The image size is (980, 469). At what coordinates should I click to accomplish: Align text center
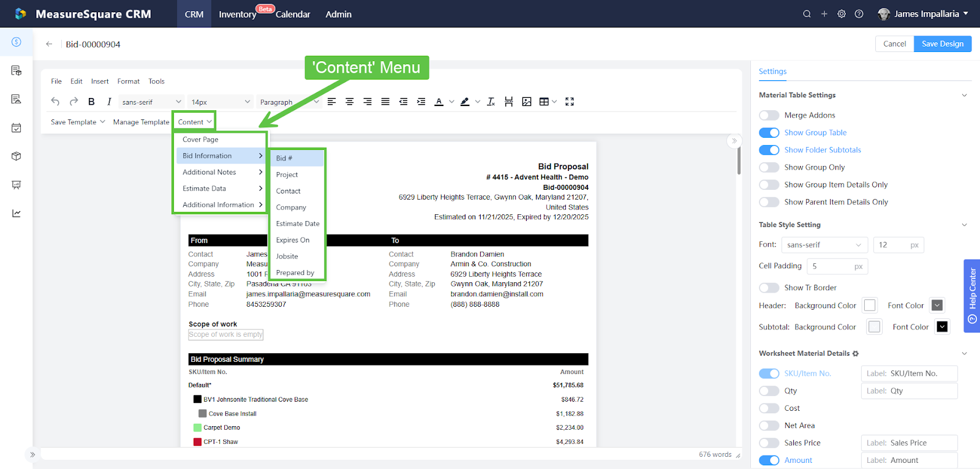pyautogui.click(x=349, y=102)
